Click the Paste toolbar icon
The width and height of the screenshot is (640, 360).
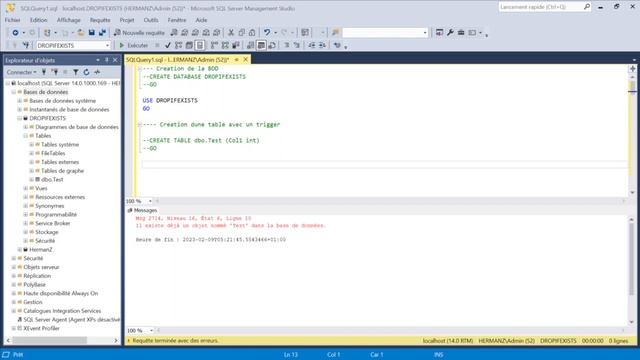252,33
